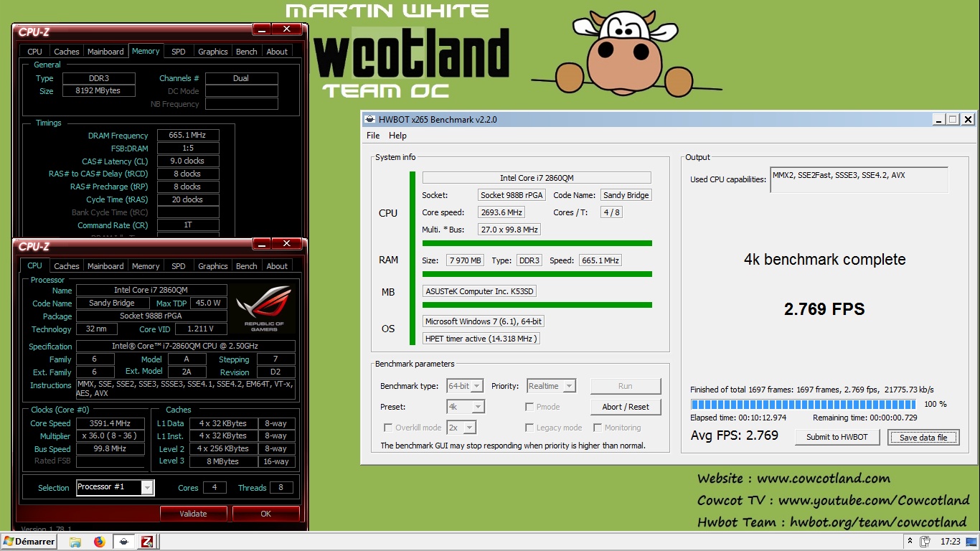The width and height of the screenshot is (980, 551).
Task: Close the HWBOT x265 Benchmark window
Action: coord(968,120)
